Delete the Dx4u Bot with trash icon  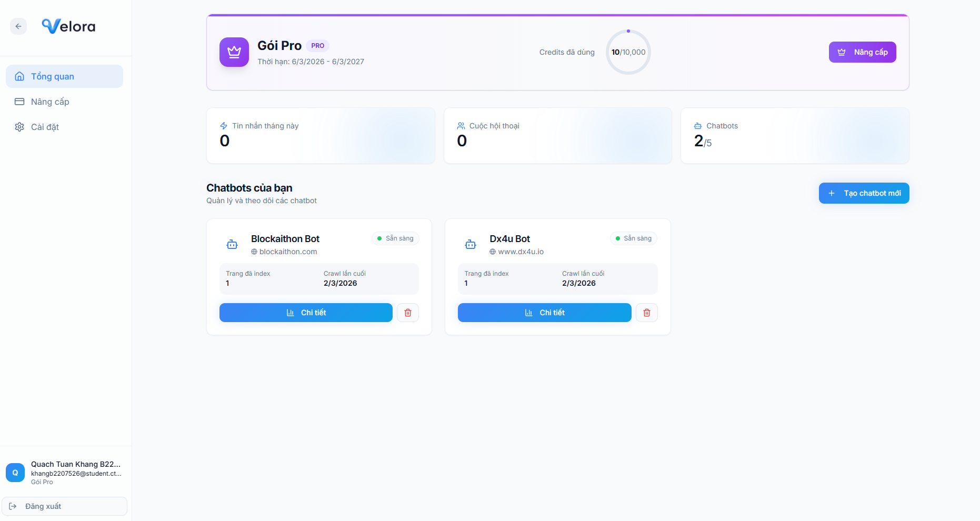click(x=646, y=313)
